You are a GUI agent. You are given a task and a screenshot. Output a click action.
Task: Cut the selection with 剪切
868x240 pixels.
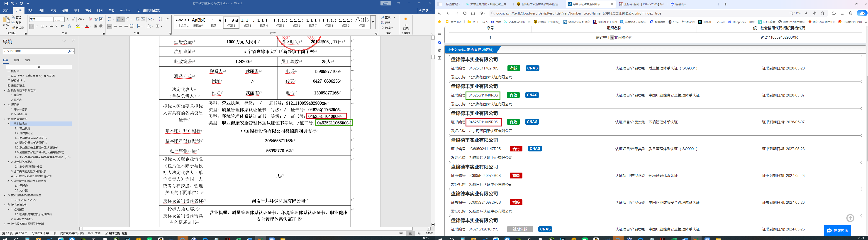[17, 17]
